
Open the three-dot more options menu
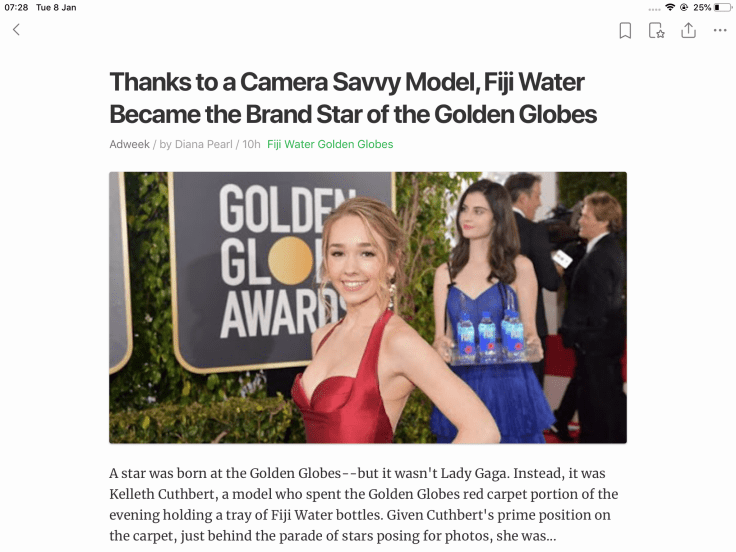tap(720, 31)
